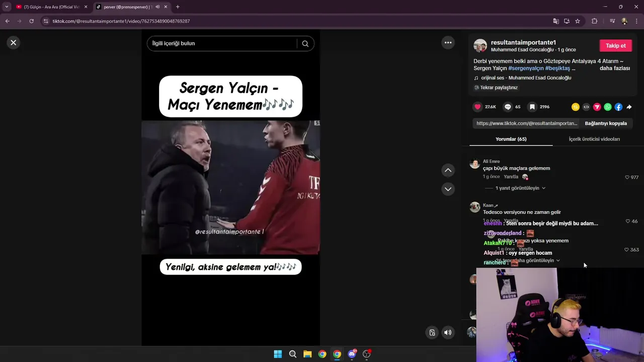Open the Chrome three-dot menu

[x=637, y=21]
